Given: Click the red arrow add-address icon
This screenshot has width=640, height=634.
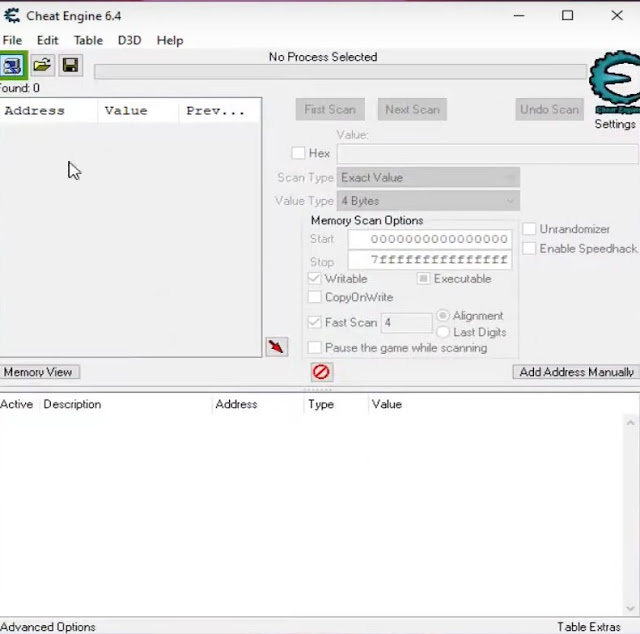Looking at the screenshot, I should (x=277, y=347).
